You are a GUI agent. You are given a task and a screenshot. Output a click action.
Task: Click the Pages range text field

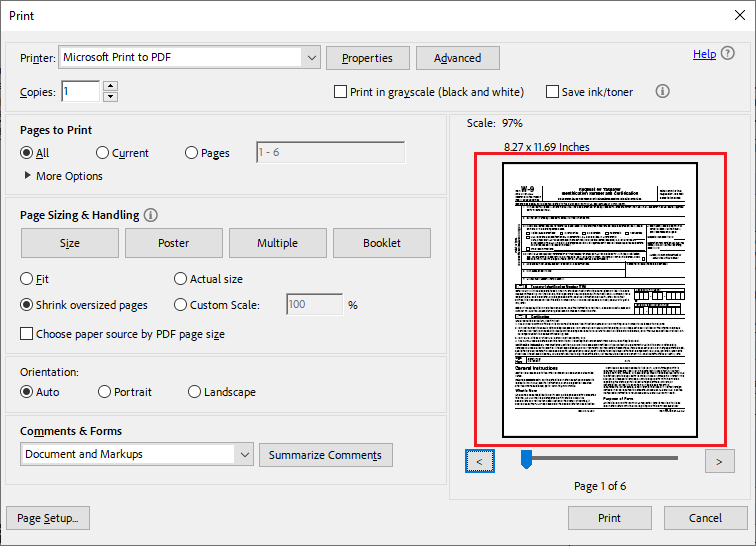pyautogui.click(x=331, y=152)
